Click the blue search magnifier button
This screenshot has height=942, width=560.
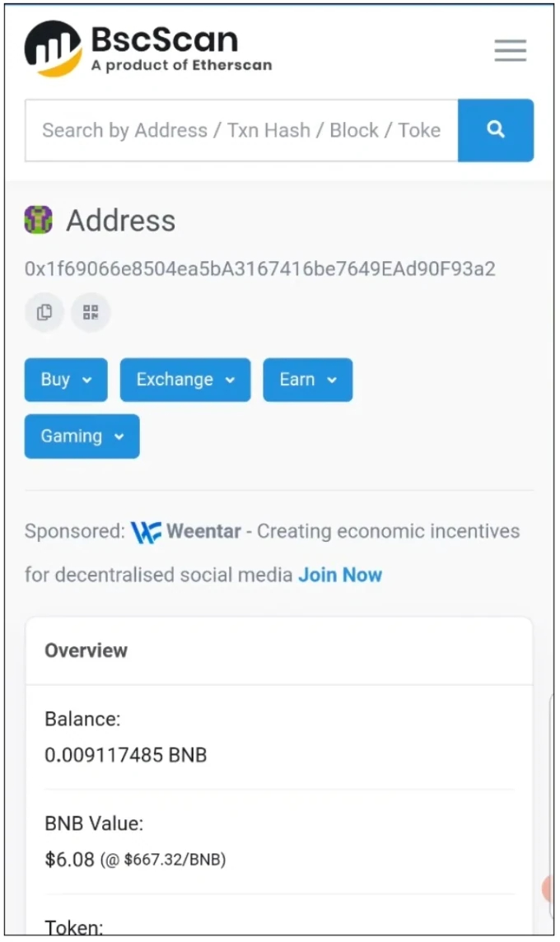[x=496, y=130]
